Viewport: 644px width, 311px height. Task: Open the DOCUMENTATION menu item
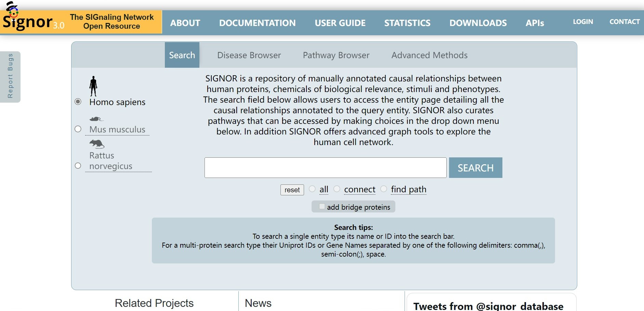257,23
